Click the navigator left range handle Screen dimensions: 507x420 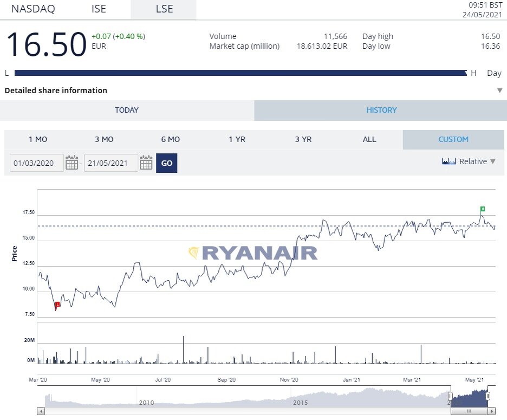[450, 396]
